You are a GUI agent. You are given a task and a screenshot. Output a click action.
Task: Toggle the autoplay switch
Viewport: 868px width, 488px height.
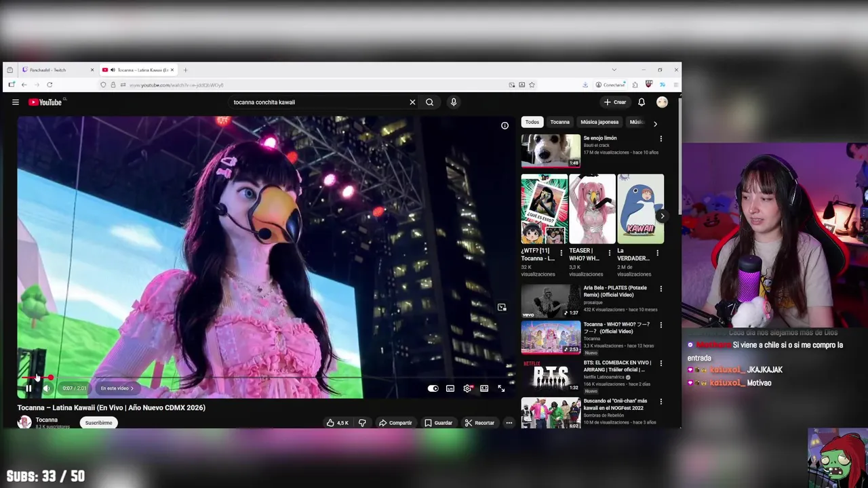[433, 388]
